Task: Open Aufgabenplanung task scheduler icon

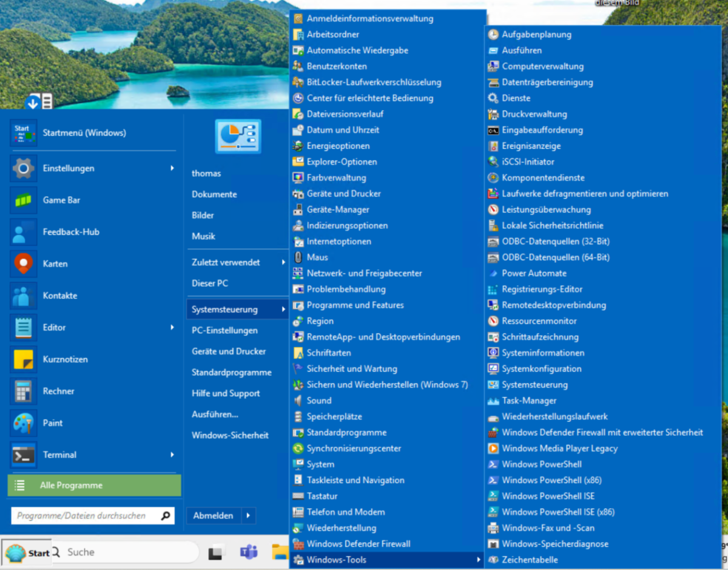Action: 493,35
